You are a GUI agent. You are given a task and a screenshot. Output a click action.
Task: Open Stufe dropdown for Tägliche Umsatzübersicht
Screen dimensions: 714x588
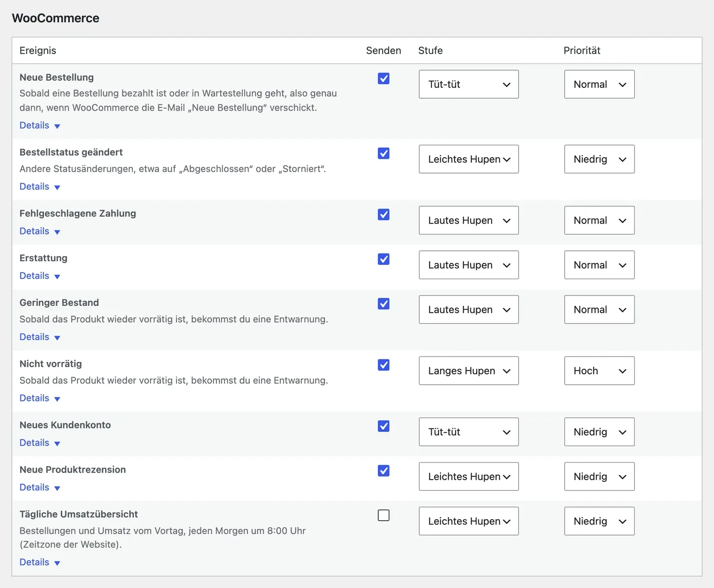point(469,521)
